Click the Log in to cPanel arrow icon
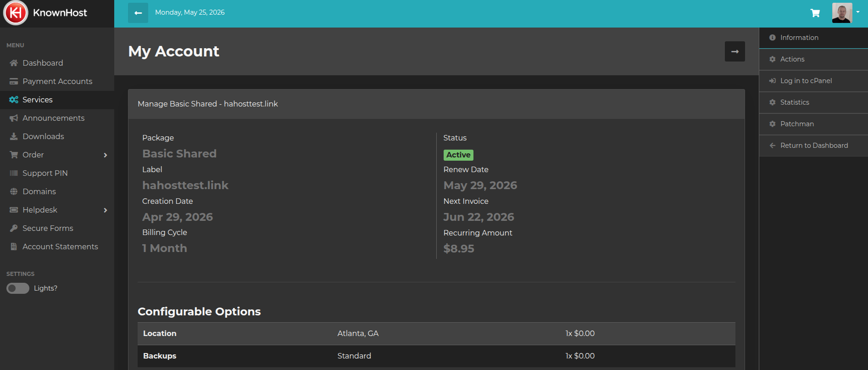The image size is (868, 370). click(773, 81)
